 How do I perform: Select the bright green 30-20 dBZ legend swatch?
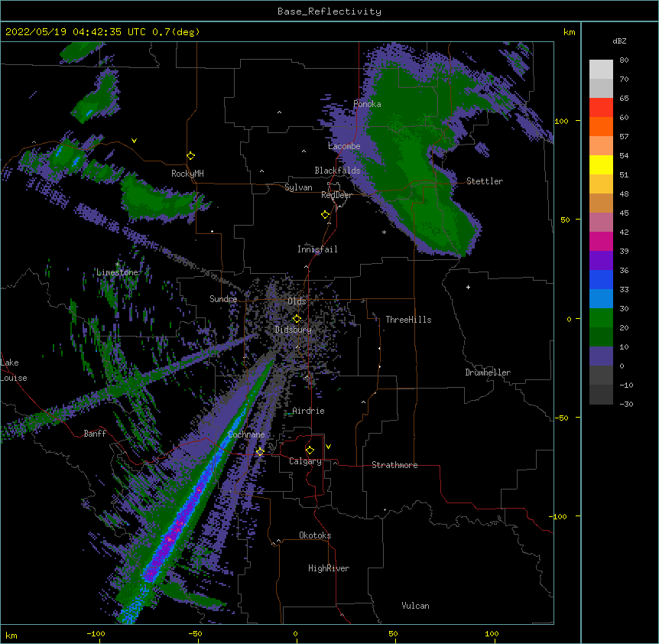click(601, 318)
